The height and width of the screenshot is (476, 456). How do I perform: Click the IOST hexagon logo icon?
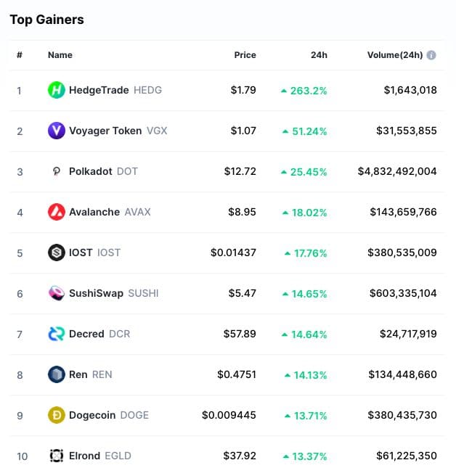tap(57, 253)
